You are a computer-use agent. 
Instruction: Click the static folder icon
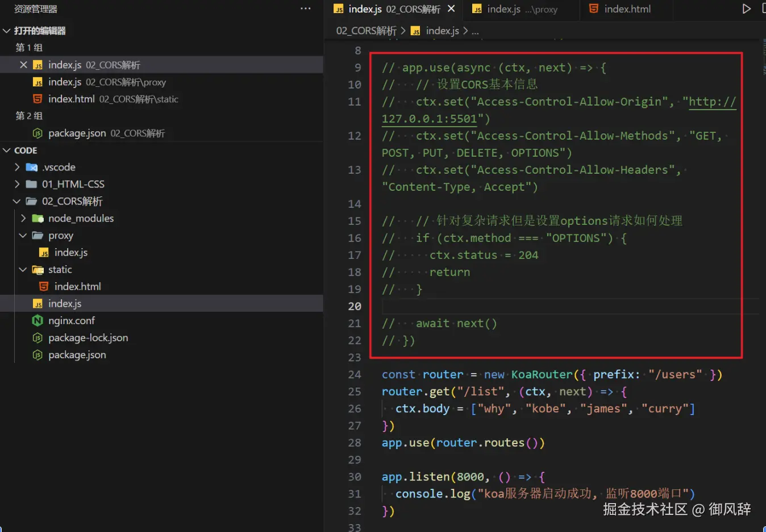click(x=38, y=270)
